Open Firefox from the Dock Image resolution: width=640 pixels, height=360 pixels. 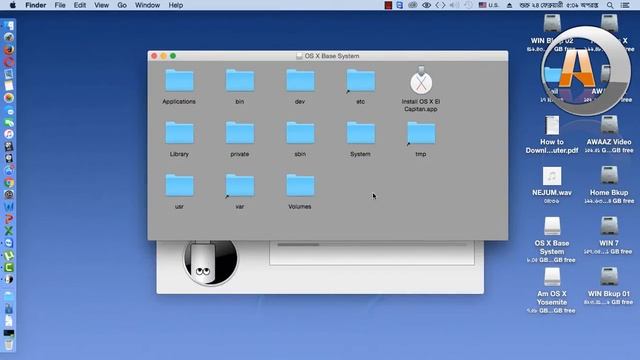pos(9,50)
